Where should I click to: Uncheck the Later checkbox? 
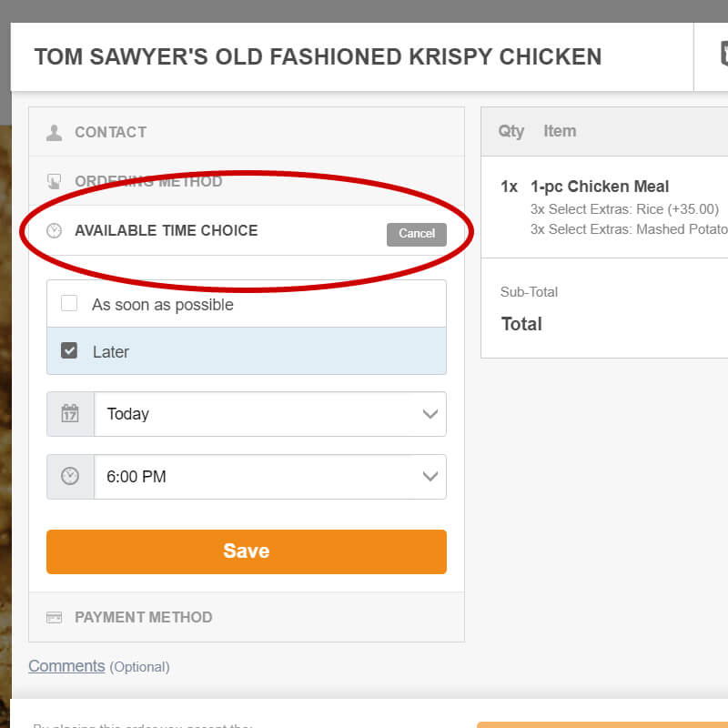[x=69, y=350]
